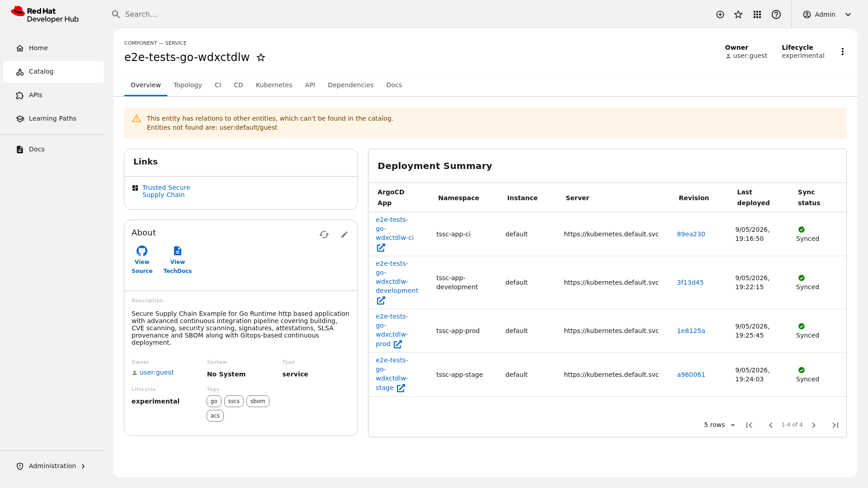The width and height of the screenshot is (868, 488).
Task: Click the create plus icon in header
Action: click(720, 14)
